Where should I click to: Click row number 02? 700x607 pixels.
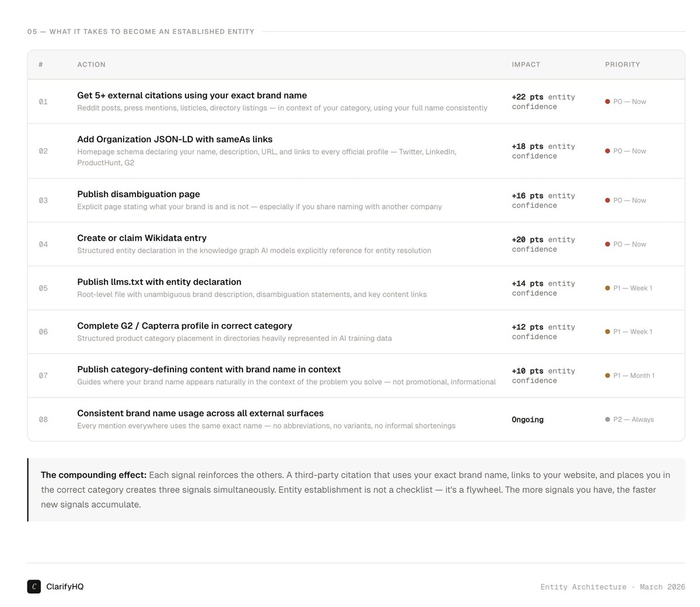pyautogui.click(x=43, y=151)
